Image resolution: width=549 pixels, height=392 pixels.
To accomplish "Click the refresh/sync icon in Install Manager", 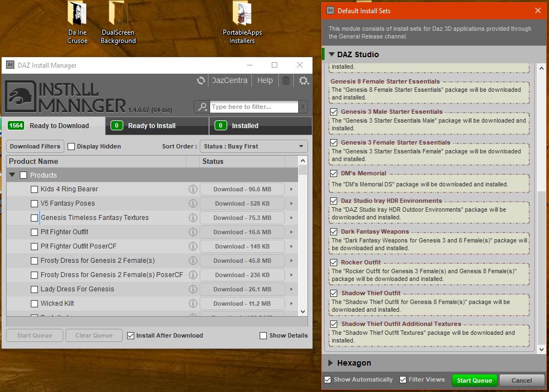I will (x=201, y=80).
